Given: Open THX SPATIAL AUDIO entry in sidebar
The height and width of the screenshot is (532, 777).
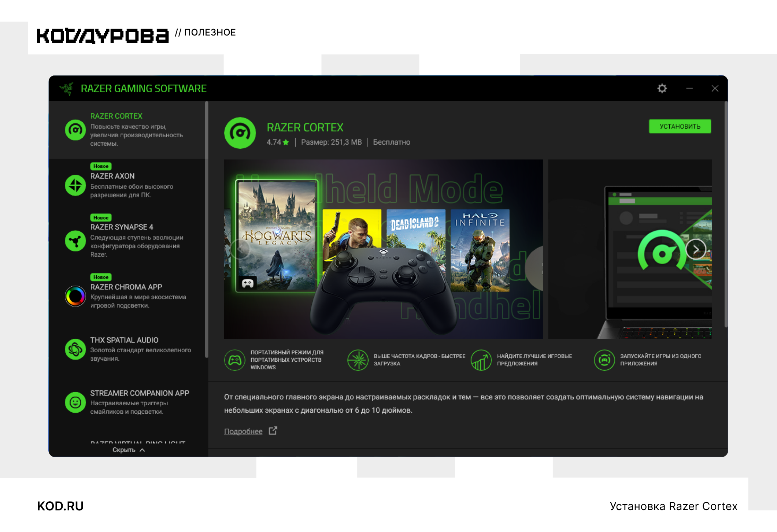Looking at the screenshot, I should (x=128, y=349).
